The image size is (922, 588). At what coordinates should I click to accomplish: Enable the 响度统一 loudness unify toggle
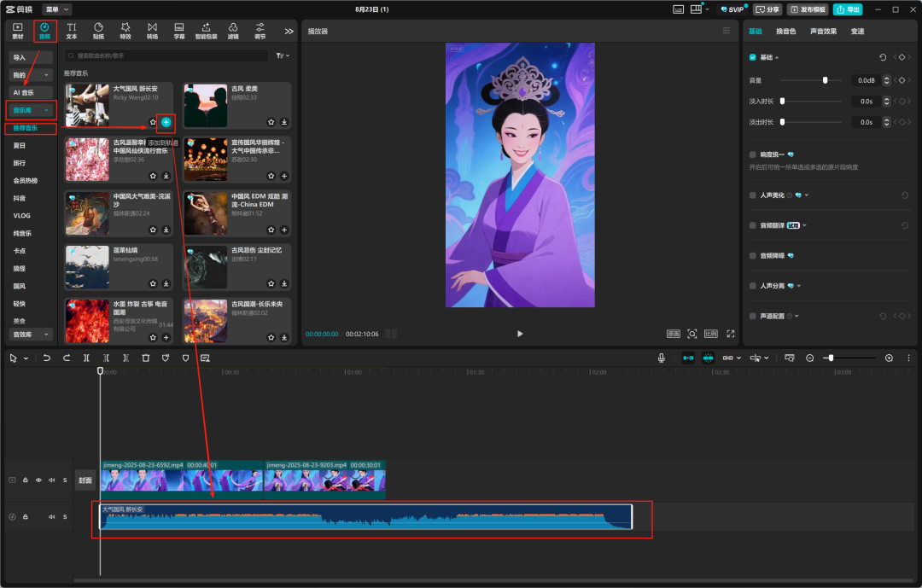click(x=752, y=154)
